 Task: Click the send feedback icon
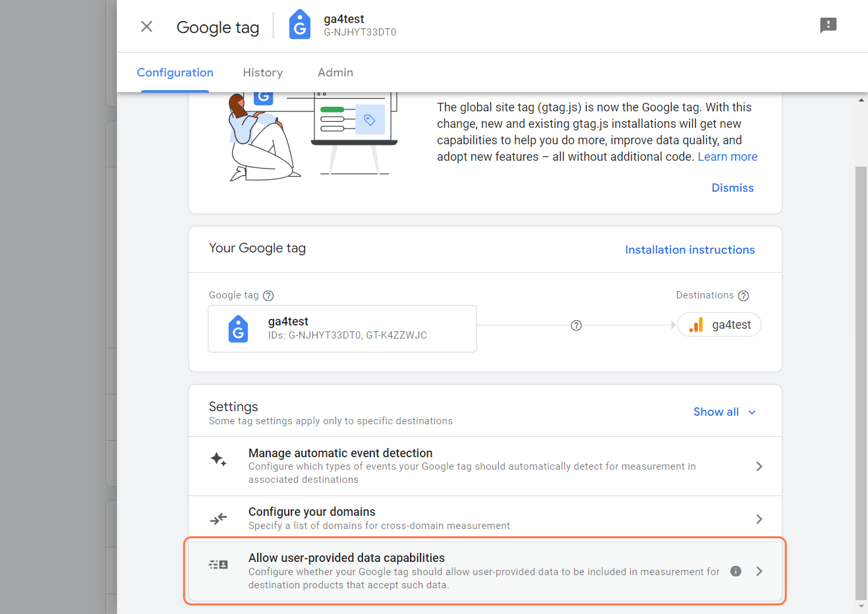(828, 25)
